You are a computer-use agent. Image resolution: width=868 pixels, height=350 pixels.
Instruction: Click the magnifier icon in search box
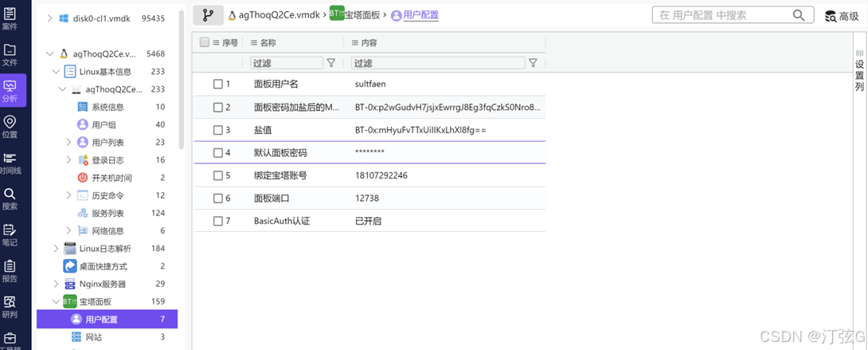coord(799,15)
